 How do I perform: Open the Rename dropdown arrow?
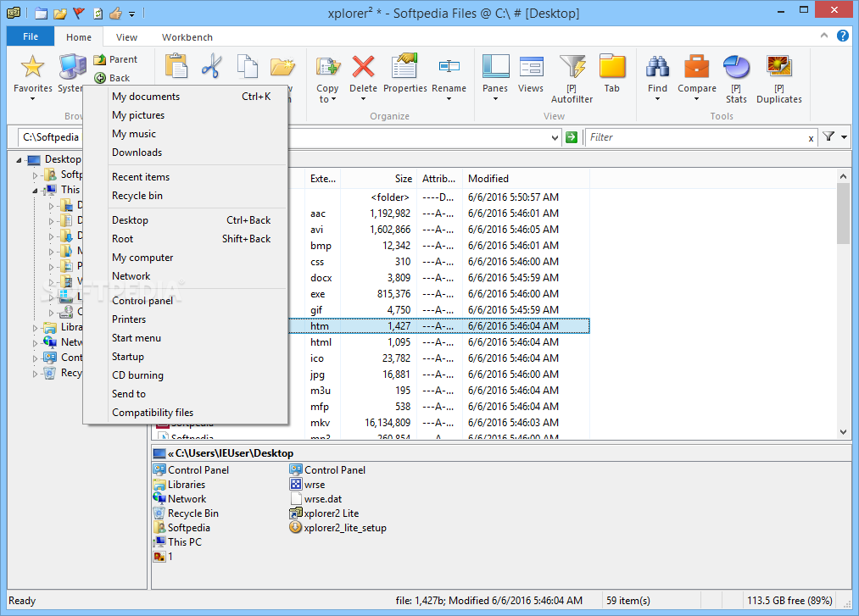[449, 99]
